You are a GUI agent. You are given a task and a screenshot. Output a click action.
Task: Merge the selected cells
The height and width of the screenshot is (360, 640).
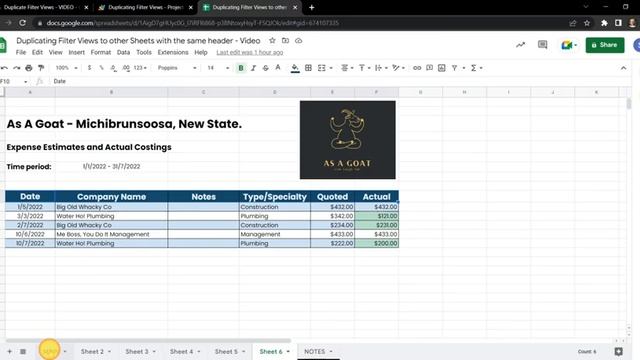pos(322,68)
